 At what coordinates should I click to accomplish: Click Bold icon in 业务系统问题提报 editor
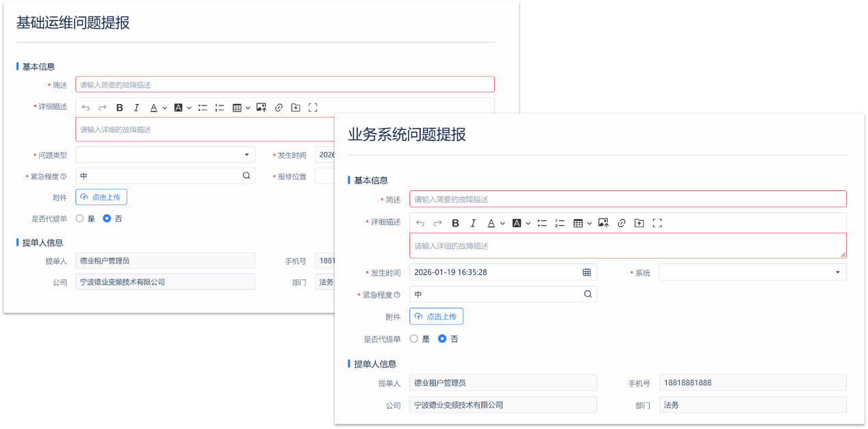(x=455, y=223)
